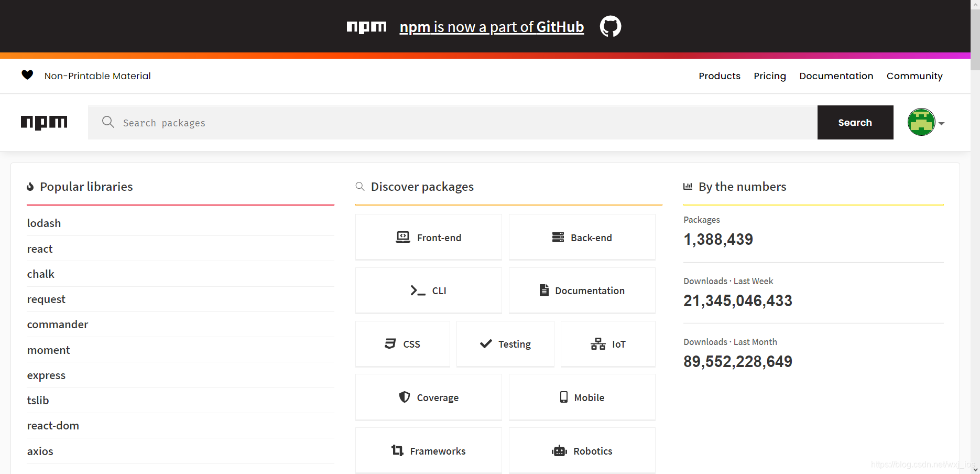Click the npm logo in top banner
This screenshot has width=980, height=474.
pyautogui.click(x=366, y=27)
